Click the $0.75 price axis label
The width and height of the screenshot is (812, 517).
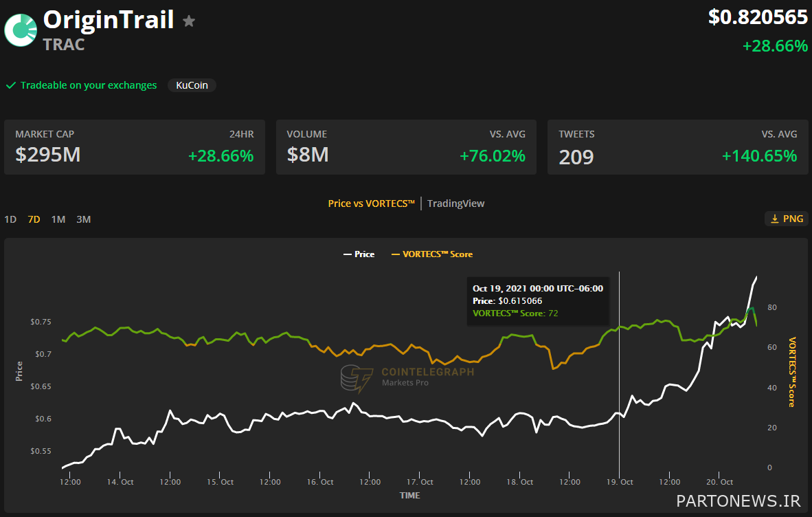click(x=41, y=322)
